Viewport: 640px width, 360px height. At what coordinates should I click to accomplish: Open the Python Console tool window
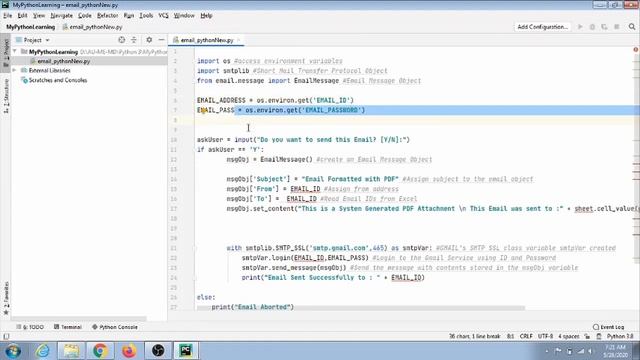coord(115,327)
